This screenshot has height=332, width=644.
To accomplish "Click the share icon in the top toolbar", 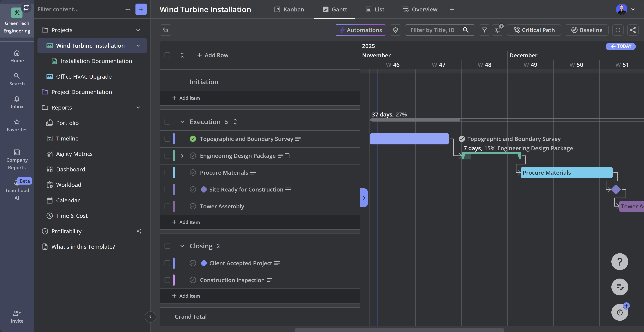I will [633, 30].
